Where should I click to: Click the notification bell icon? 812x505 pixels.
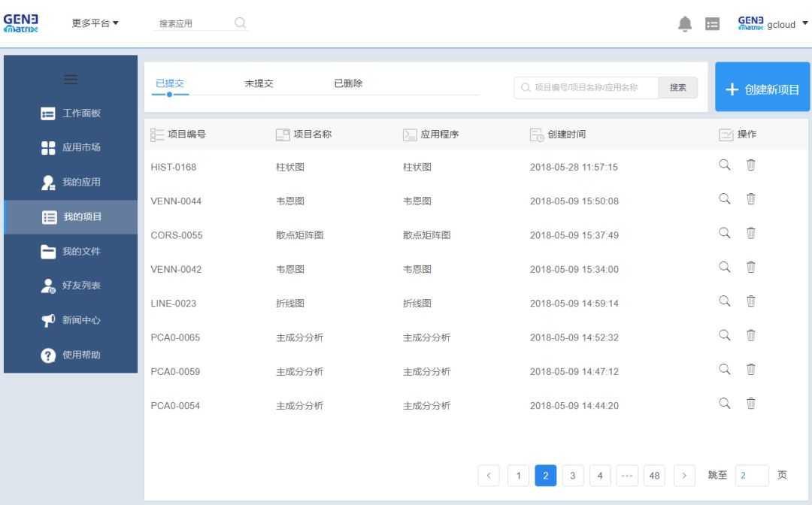point(684,24)
